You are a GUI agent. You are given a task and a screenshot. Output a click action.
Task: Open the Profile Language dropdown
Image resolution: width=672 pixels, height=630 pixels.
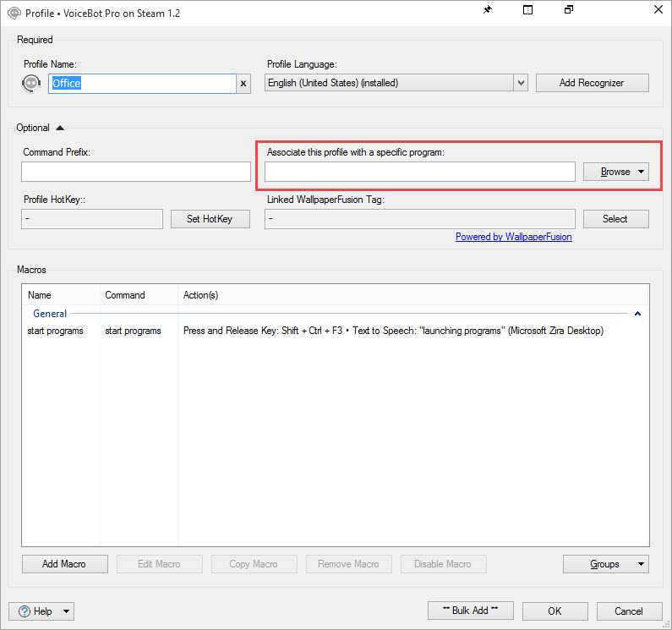[x=521, y=83]
